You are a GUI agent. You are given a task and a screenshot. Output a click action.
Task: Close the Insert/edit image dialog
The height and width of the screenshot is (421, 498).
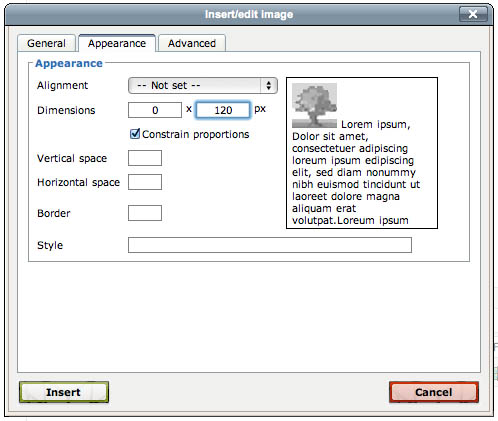[473, 14]
